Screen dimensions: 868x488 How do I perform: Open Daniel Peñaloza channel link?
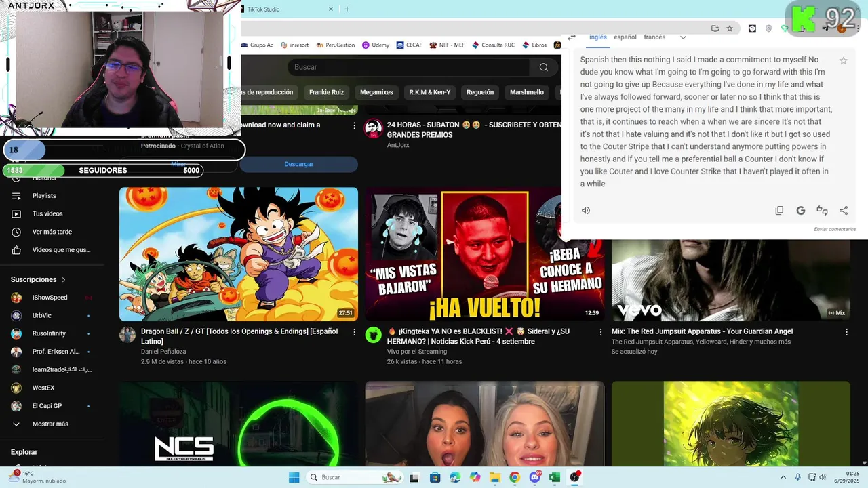click(163, 352)
